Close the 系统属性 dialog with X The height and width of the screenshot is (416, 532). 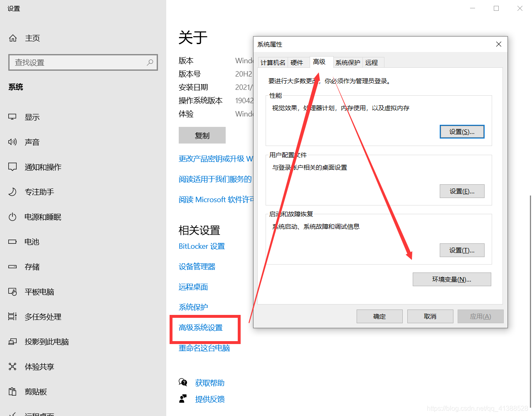499,44
